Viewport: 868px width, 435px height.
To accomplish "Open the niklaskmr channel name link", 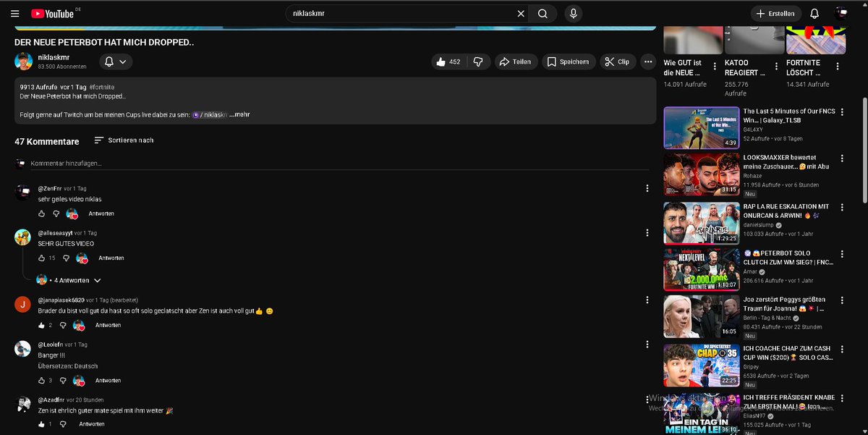I will tap(55, 57).
